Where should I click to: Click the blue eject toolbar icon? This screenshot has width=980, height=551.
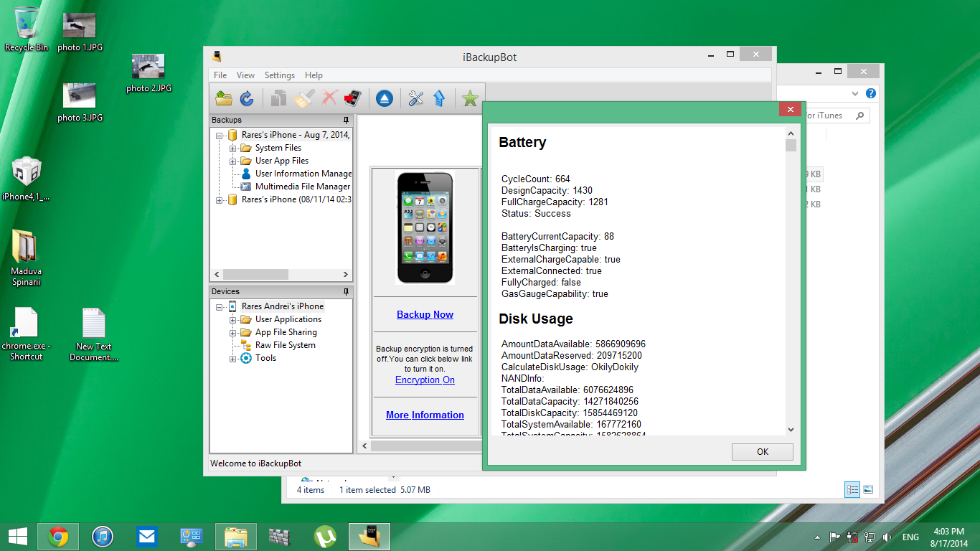[385, 98]
